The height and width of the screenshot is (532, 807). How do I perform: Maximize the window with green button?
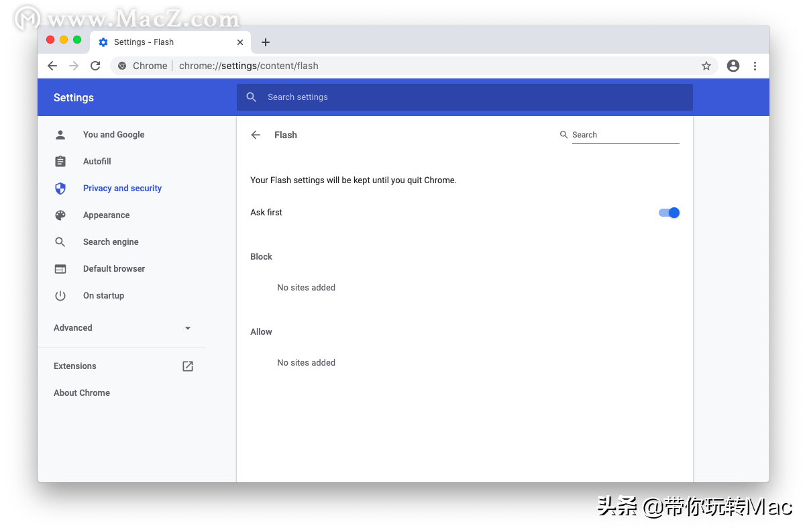(x=77, y=40)
